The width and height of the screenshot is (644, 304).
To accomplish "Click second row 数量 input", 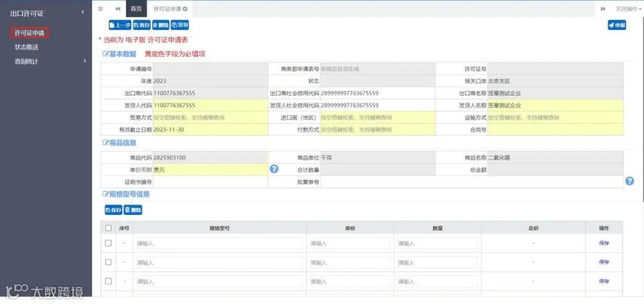I will (437, 262).
